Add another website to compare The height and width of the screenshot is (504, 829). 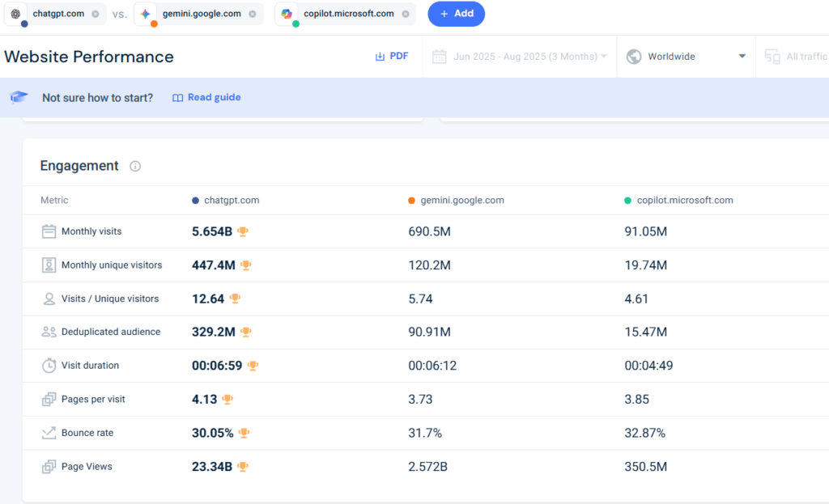coord(457,14)
